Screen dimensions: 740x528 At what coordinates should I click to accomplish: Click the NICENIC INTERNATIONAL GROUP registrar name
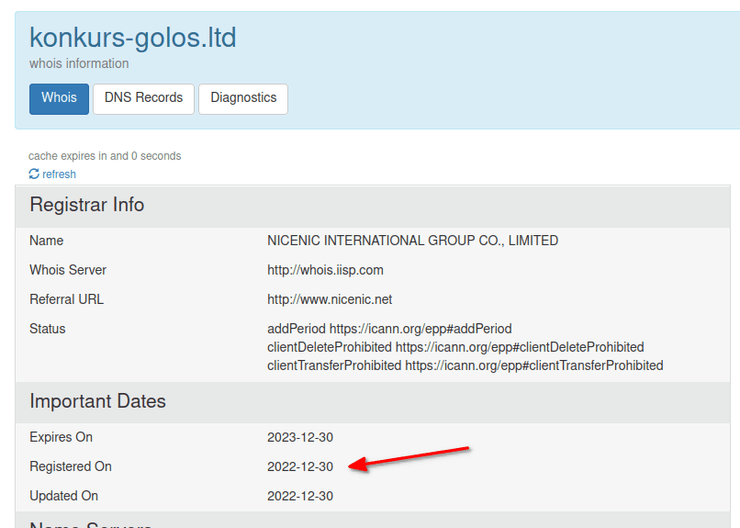click(412, 241)
